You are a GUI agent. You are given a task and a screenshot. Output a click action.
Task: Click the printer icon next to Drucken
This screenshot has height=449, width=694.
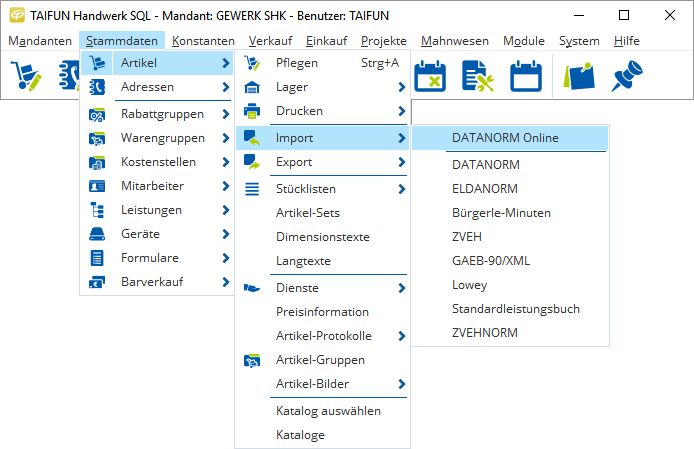252,111
